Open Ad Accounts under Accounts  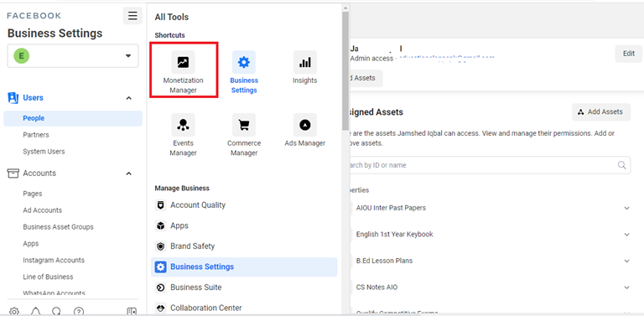tap(42, 210)
